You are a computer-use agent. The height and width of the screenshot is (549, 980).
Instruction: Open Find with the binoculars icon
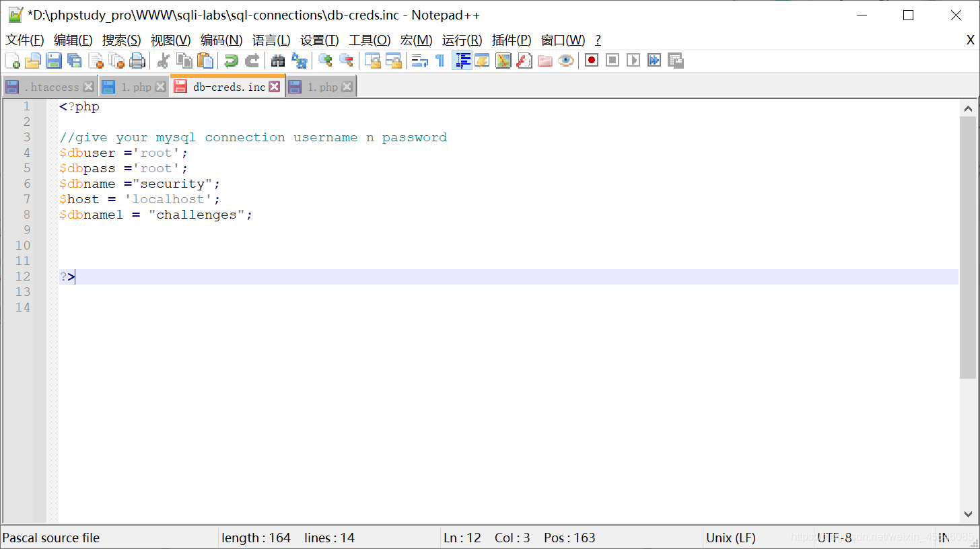click(277, 61)
